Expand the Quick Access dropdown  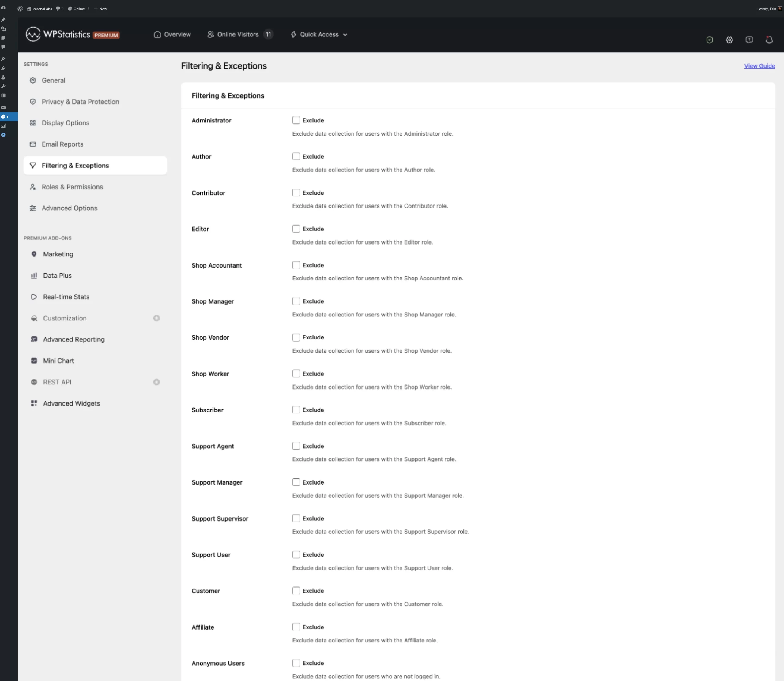(x=318, y=35)
